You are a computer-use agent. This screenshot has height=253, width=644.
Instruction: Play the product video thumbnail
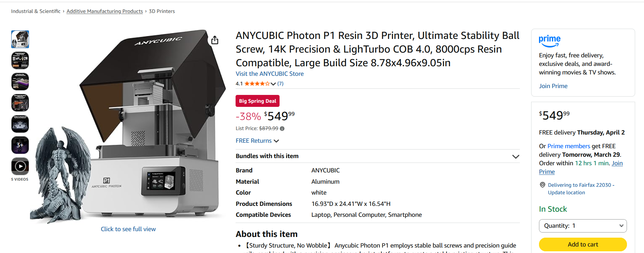point(20,166)
